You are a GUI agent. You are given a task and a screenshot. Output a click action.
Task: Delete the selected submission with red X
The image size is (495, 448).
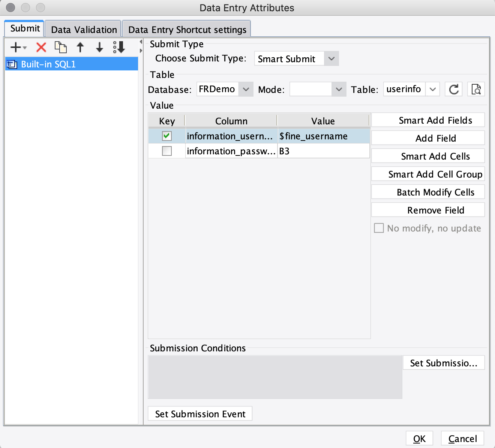pyautogui.click(x=41, y=47)
